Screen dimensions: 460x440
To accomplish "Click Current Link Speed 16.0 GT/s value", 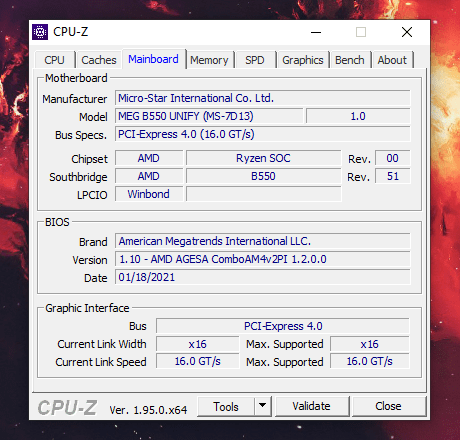I will click(198, 361).
